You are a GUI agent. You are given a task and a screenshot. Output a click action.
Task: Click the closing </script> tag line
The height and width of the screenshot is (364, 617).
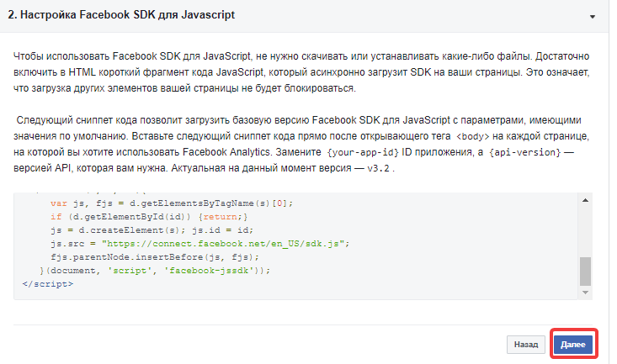[x=48, y=284]
